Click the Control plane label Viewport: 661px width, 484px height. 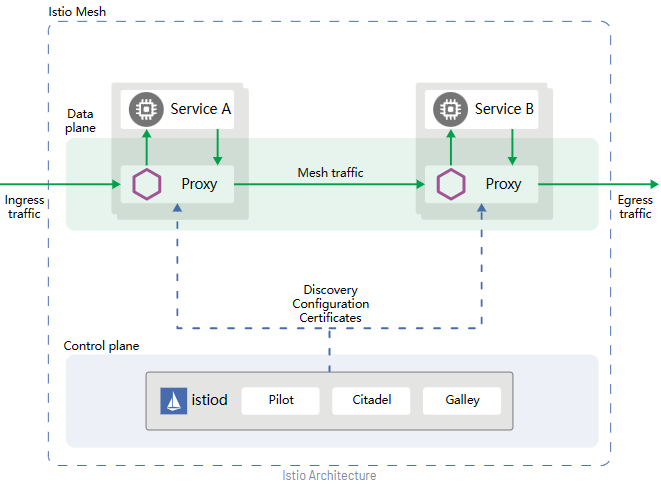101,346
